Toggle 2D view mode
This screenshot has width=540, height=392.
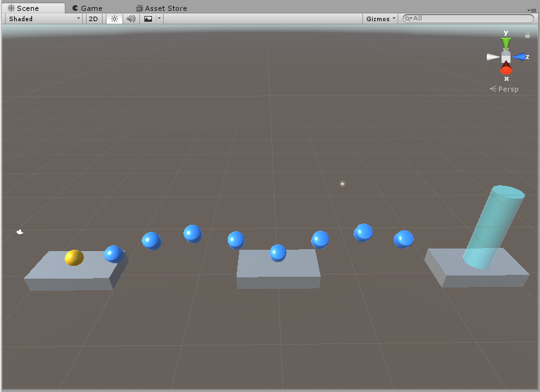(94, 19)
